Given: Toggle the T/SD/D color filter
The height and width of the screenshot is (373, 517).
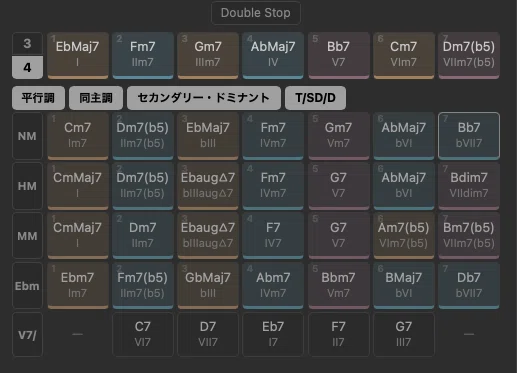Looking at the screenshot, I should pyautogui.click(x=315, y=98).
